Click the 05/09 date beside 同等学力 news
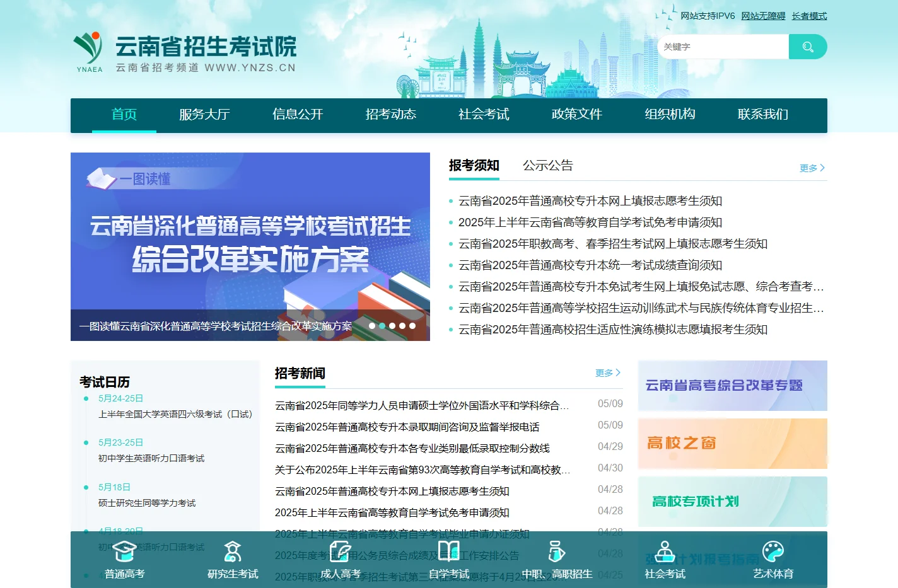Screen dimensions: 898x588 [610, 404]
